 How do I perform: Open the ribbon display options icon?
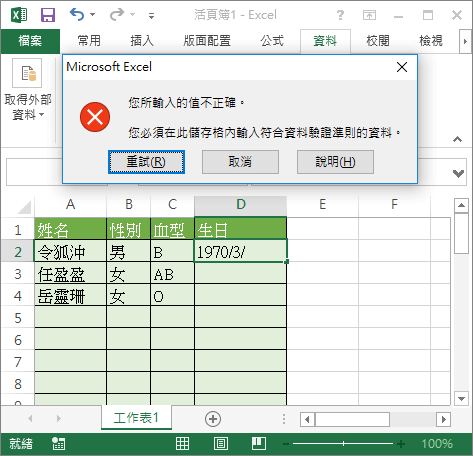(x=369, y=15)
